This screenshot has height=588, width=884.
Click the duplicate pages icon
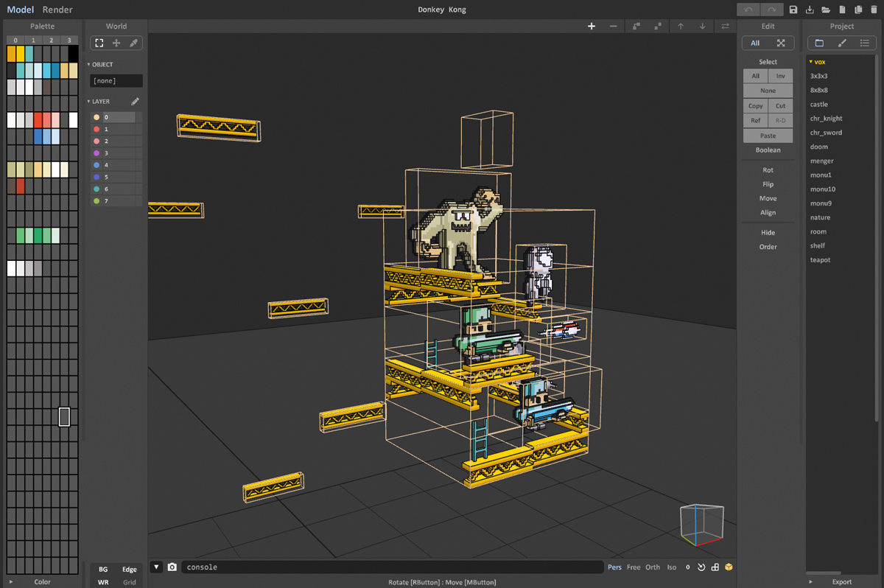858,10
